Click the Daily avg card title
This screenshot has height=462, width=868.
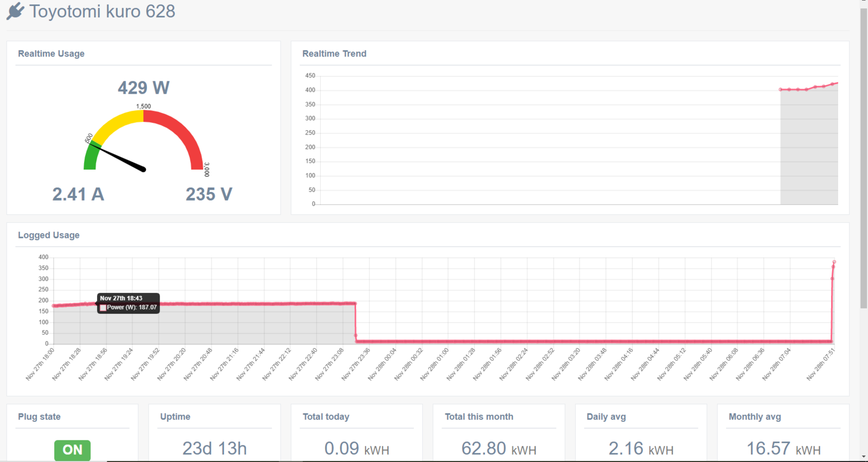607,417
